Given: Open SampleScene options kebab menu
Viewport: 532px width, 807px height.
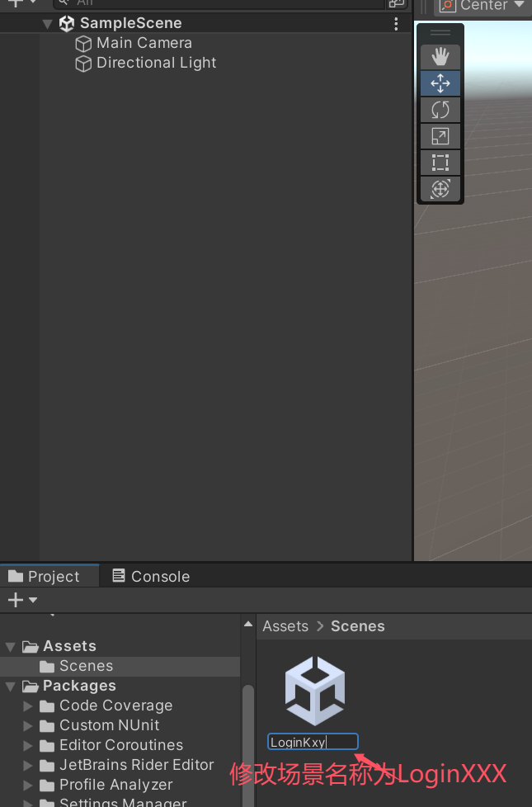Looking at the screenshot, I should point(396,24).
